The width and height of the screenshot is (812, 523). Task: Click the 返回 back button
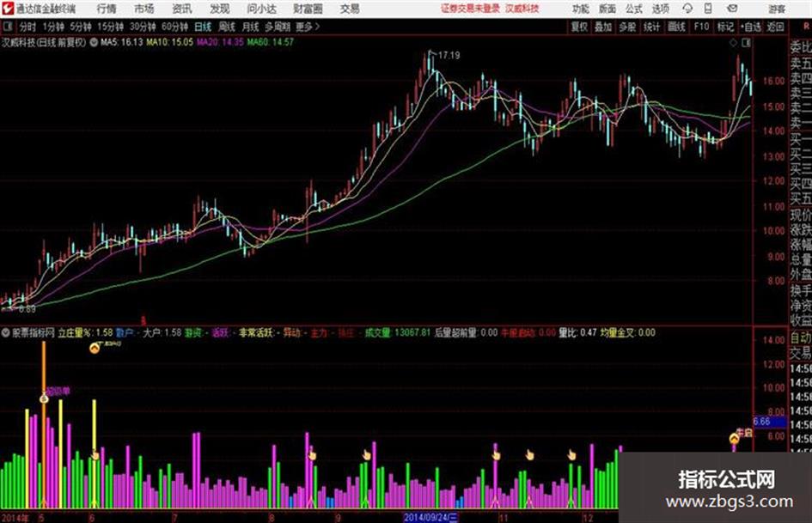[x=775, y=27]
